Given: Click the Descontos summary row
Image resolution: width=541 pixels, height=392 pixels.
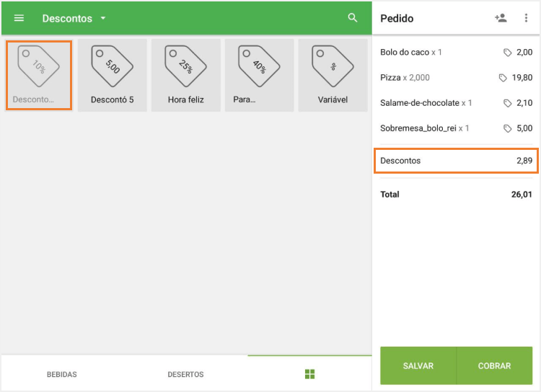Looking at the screenshot, I should coord(456,161).
